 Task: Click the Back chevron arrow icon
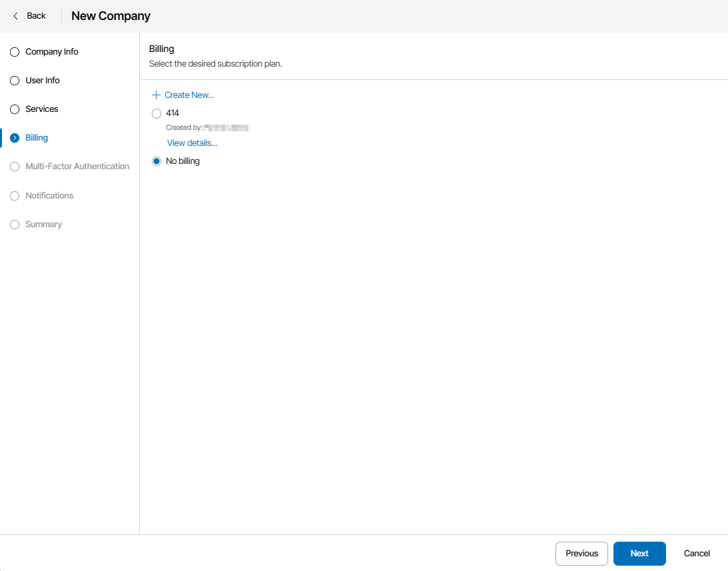pyautogui.click(x=16, y=16)
